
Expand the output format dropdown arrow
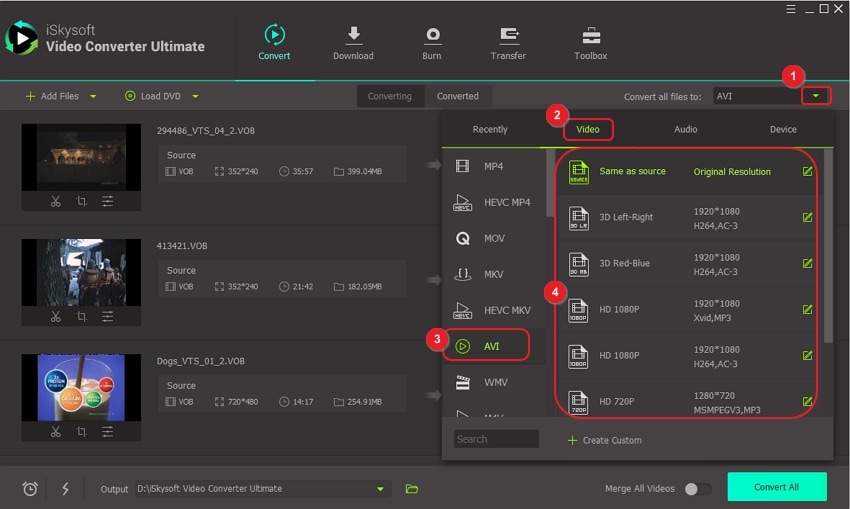pyautogui.click(x=817, y=96)
